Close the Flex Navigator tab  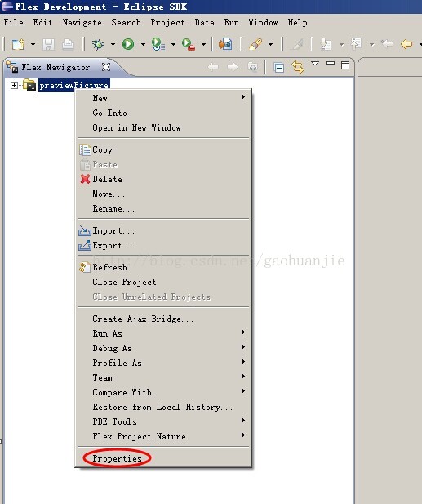point(106,67)
